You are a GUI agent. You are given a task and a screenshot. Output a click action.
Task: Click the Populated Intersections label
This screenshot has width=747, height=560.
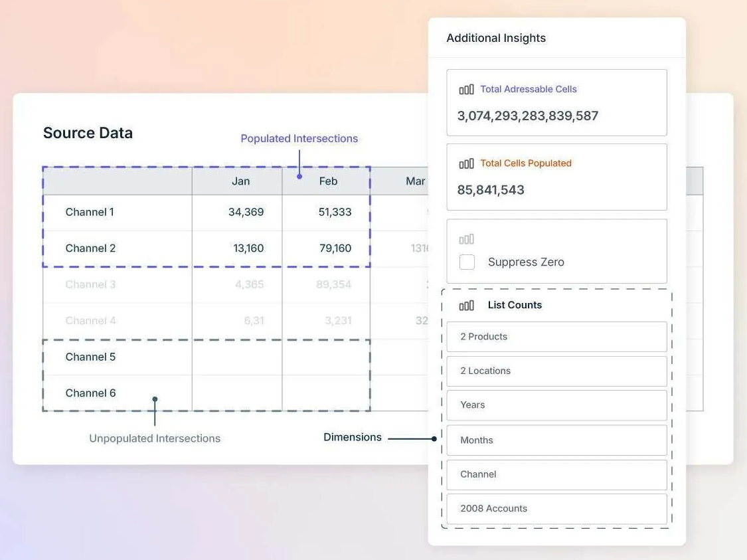[299, 138]
